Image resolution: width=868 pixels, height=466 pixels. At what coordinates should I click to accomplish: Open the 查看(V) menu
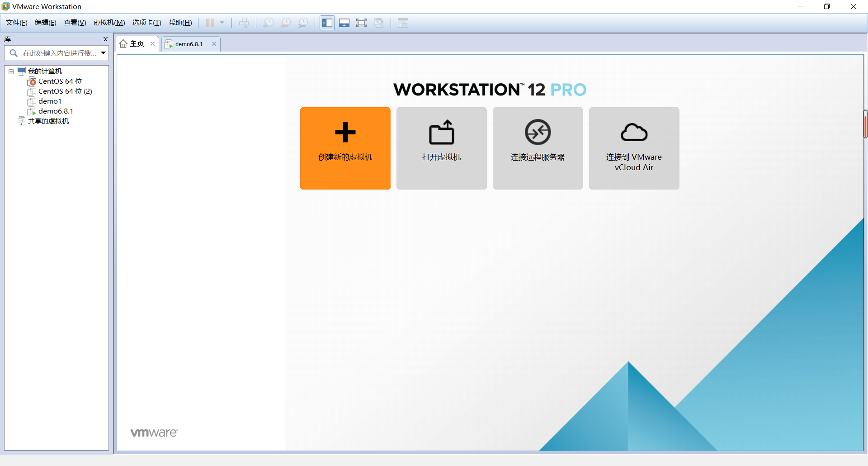pyautogui.click(x=75, y=23)
